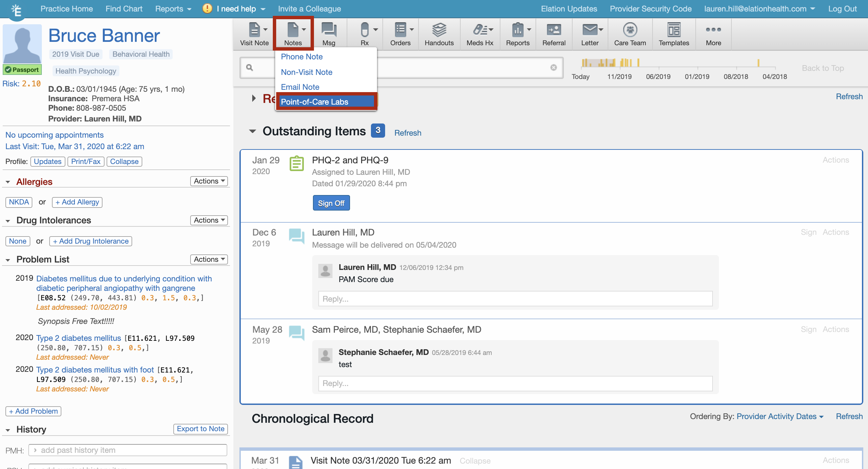
Task: Expand the Drug Intolerances Actions dropdown
Action: click(209, 220)
